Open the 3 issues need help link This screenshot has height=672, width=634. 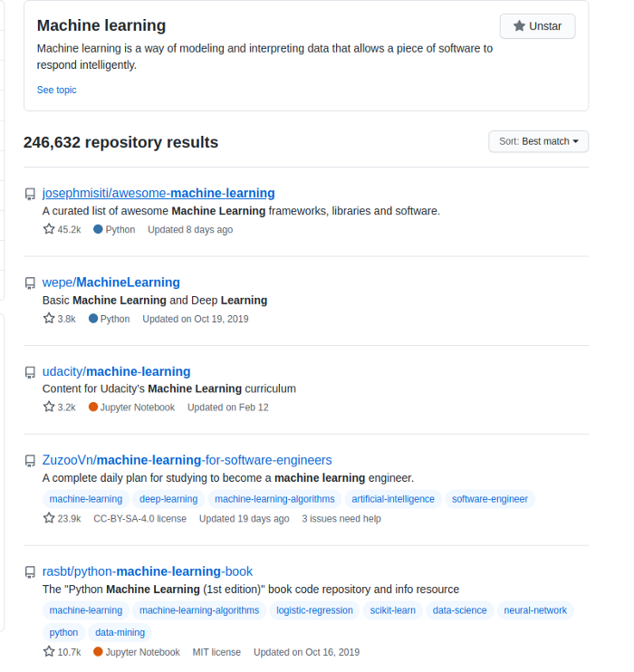[341, 519]
